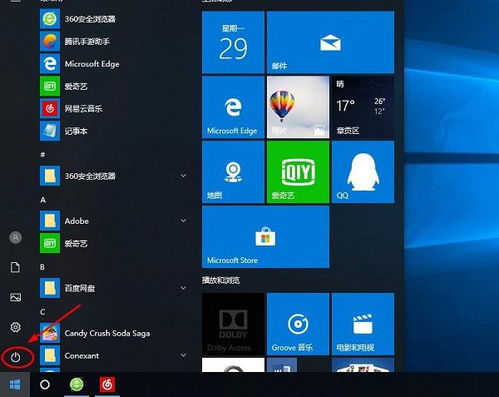Open the Adobe folder entry
499x397 pixels.
113,221
